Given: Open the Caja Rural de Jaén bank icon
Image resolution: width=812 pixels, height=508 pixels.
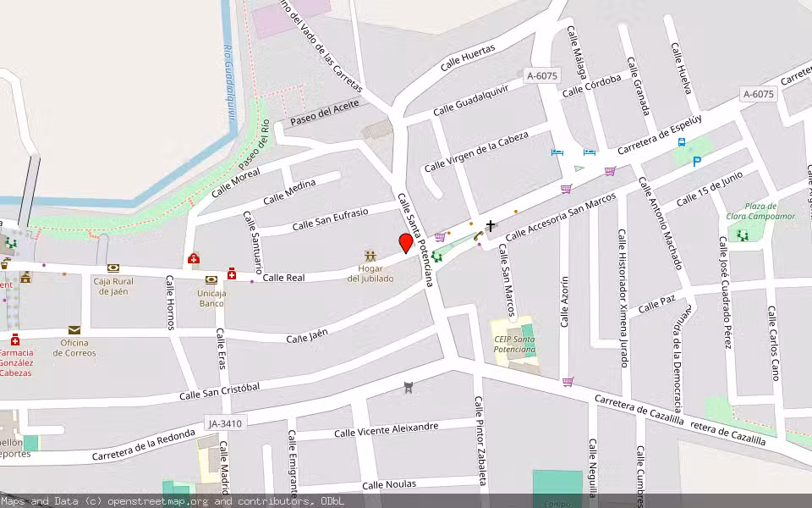Looking at the screenshot, I should point(112,268).
